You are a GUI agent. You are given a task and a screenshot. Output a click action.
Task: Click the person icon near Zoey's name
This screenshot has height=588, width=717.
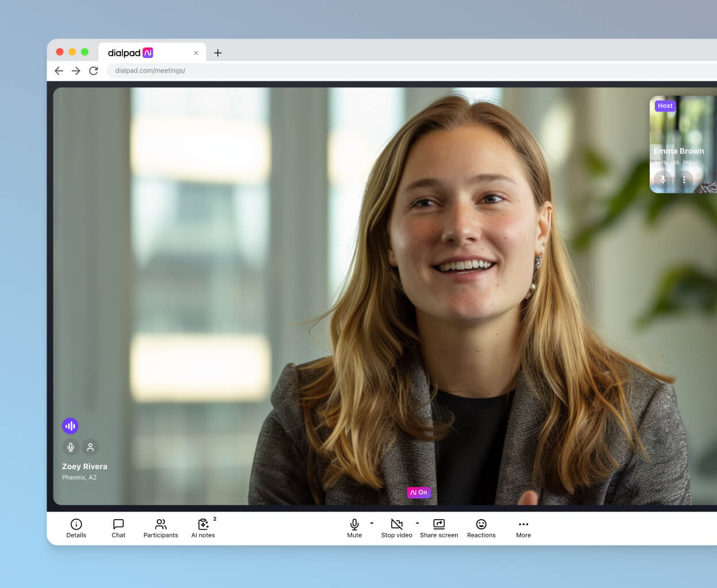(90, 447)
